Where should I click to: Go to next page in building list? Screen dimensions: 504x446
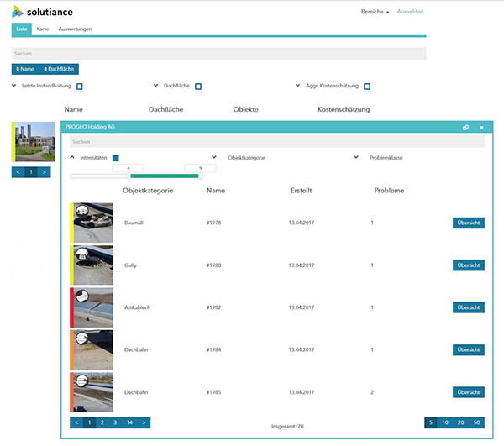pyautogui.click(x=44, y=172)
